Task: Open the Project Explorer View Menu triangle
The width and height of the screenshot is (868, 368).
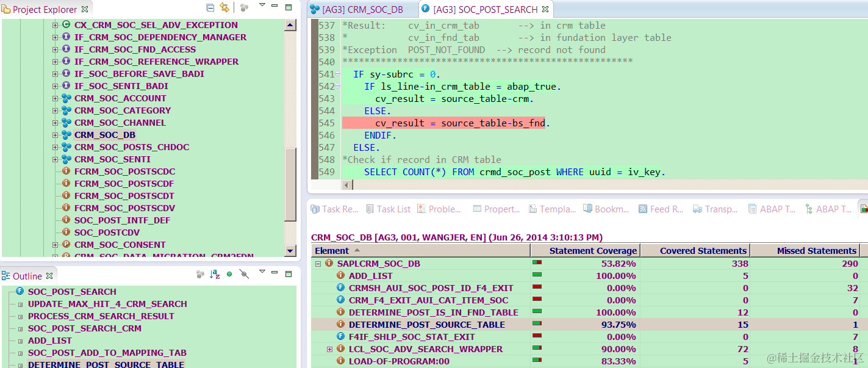Action: tap(262, 5)
